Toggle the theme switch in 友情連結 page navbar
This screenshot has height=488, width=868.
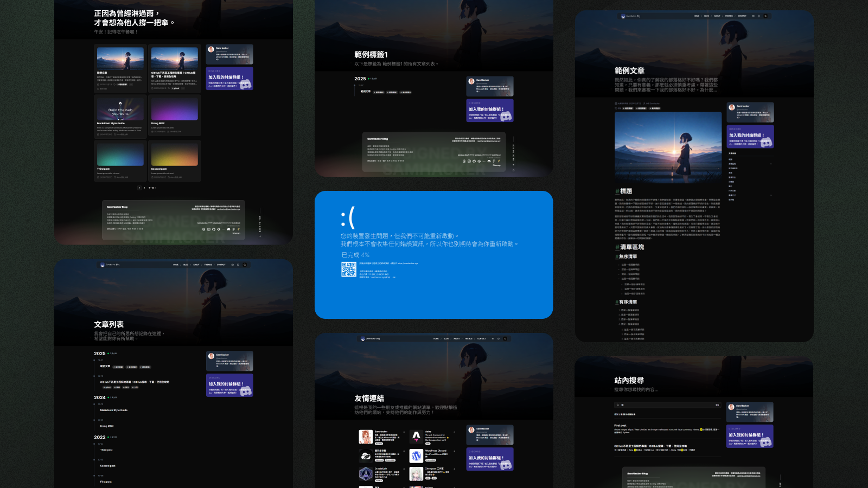(x=499, y=338)
